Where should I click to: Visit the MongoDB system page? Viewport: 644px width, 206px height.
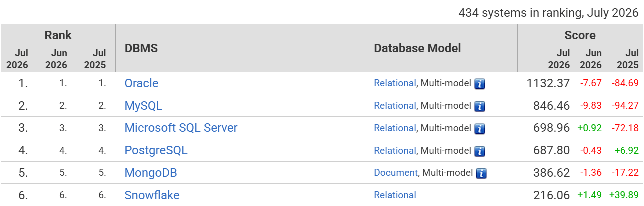[x=151, y=173]
